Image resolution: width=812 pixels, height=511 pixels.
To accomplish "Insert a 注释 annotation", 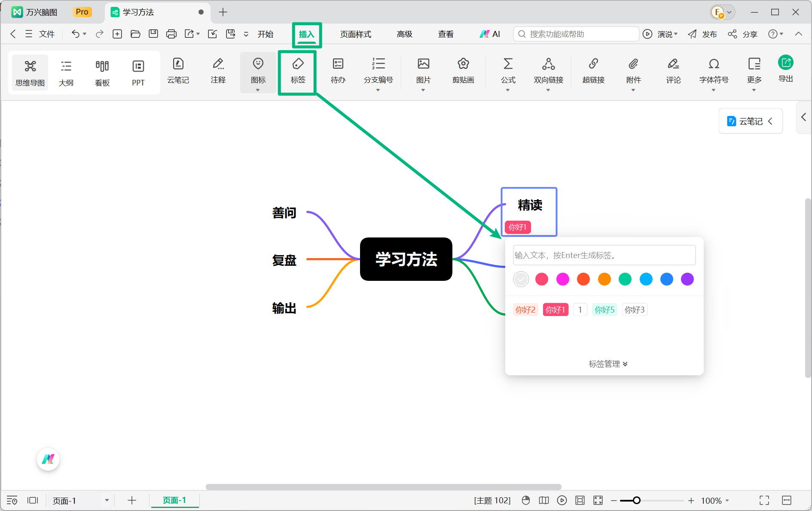I will [x=218, y=71].
